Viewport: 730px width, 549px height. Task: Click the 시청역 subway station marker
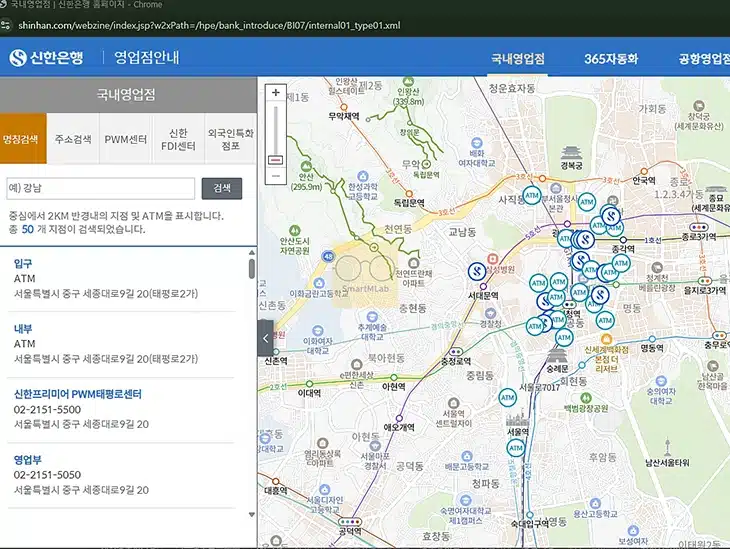pos(569,305)
